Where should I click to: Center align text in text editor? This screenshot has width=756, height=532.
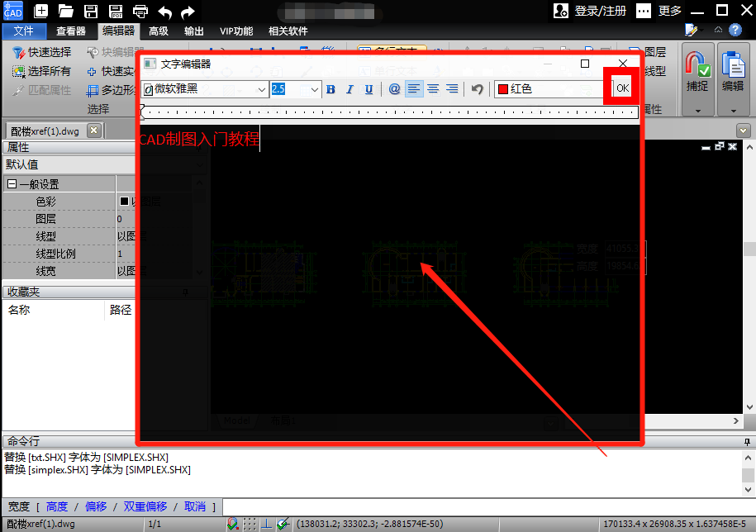(x=433, y=89)
